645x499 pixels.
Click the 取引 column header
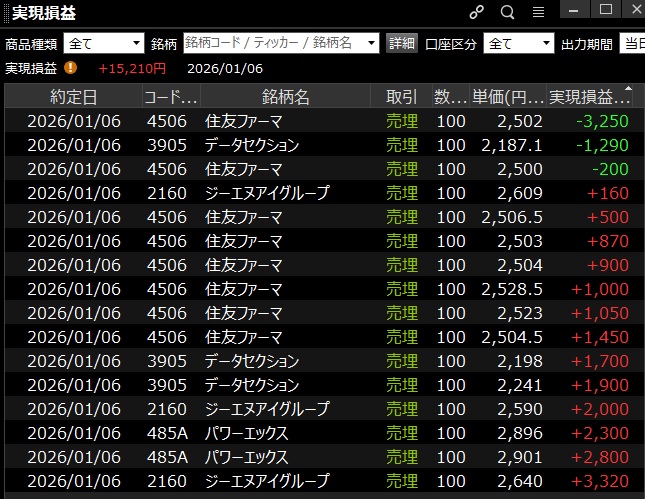click(x=401, y=97)
